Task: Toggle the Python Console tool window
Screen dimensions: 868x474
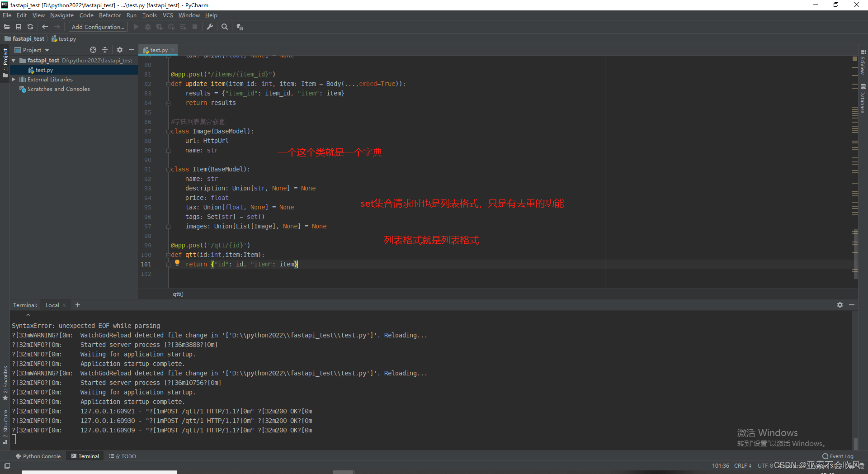Action: point(38,456)
